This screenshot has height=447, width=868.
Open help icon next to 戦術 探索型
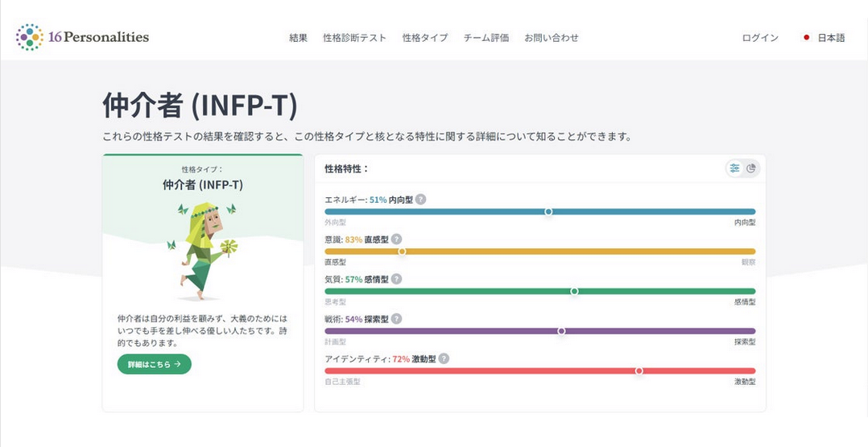pyautogui.click(x=396, y=319)
